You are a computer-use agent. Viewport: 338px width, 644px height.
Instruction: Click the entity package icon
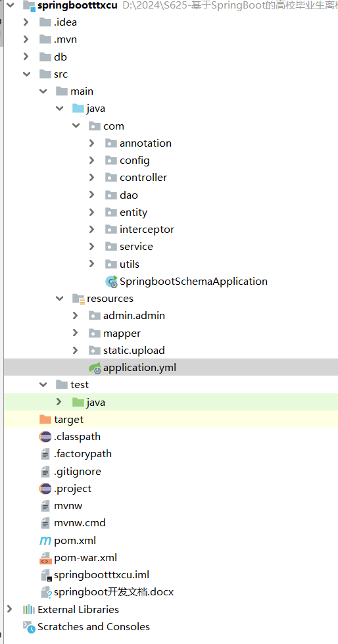(x=111, y=212)
